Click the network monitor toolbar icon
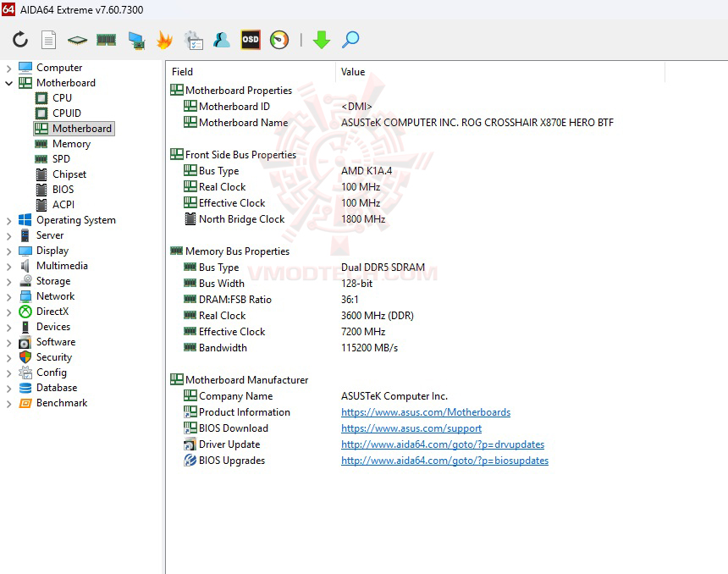Image resolution: width=728 pixels, height=574 pixels. point(136,41)
